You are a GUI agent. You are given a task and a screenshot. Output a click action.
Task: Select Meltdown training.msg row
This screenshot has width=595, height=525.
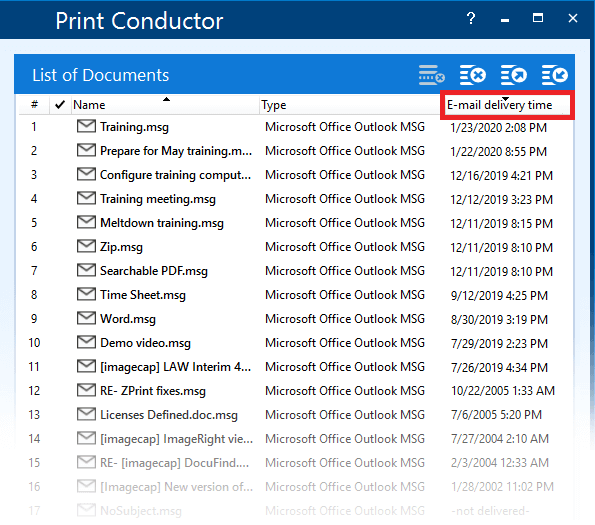297,223
